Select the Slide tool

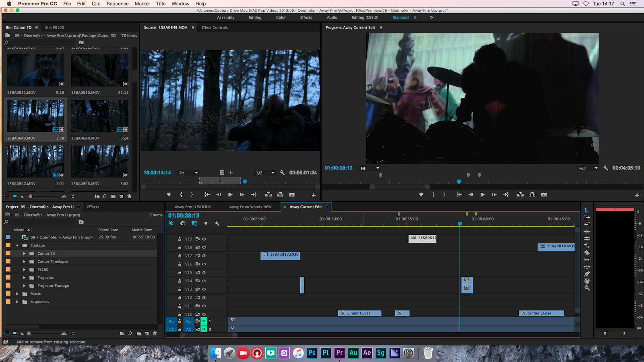[x=587, y=267]
